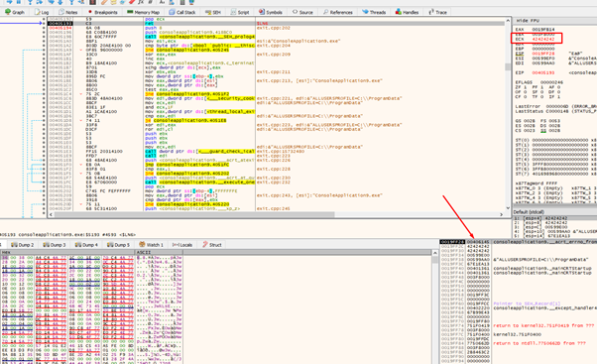Image resolution: width=597 pixels, height=364 pixels.
Task: Switch to the Source tab
Action: coord(302,12)
